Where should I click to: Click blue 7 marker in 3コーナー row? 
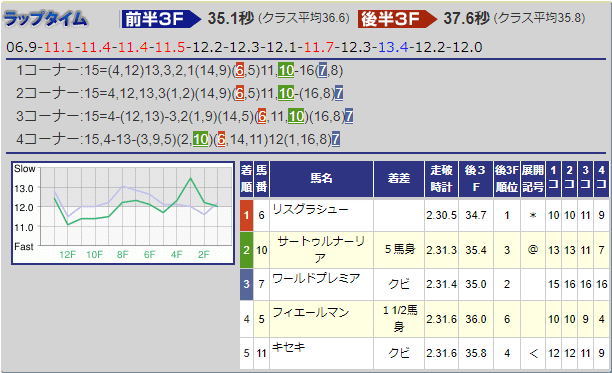point(349,116)
